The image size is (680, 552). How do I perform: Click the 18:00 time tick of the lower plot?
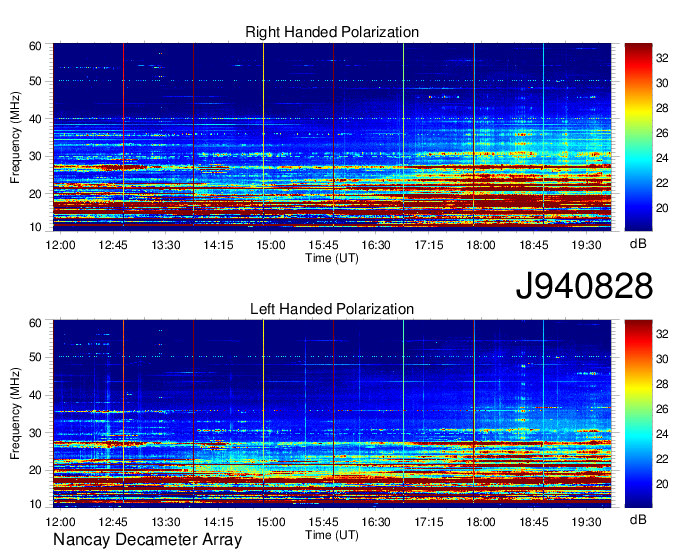(481, 522)
